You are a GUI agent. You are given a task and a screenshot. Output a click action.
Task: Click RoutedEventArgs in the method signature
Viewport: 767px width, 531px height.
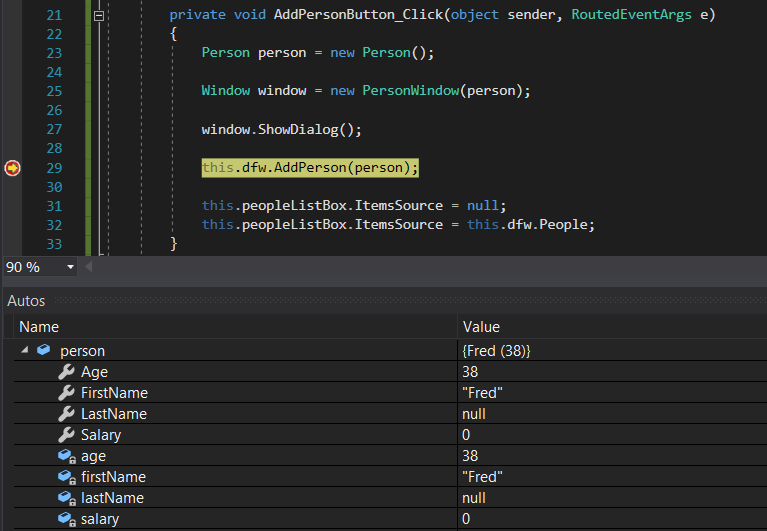[632, 15]
